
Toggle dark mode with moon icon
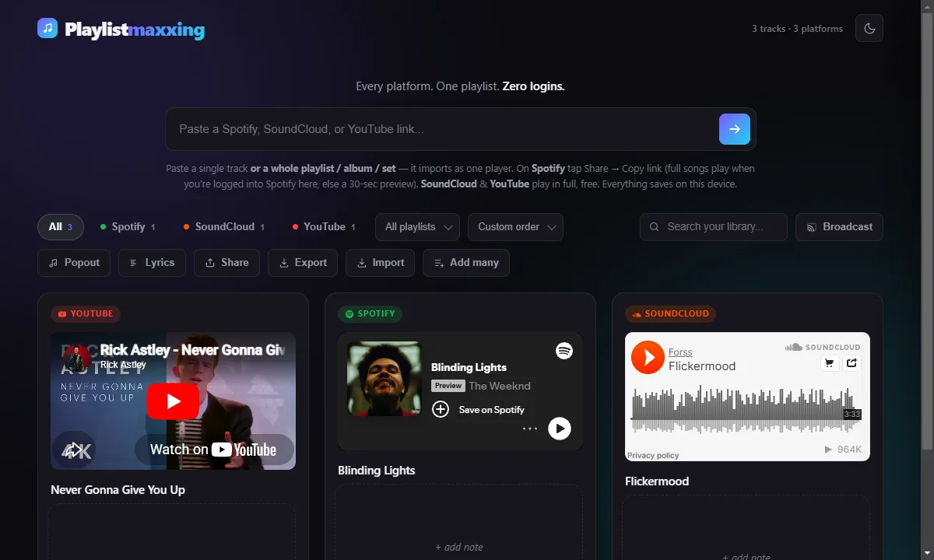(x=869, y=29)
